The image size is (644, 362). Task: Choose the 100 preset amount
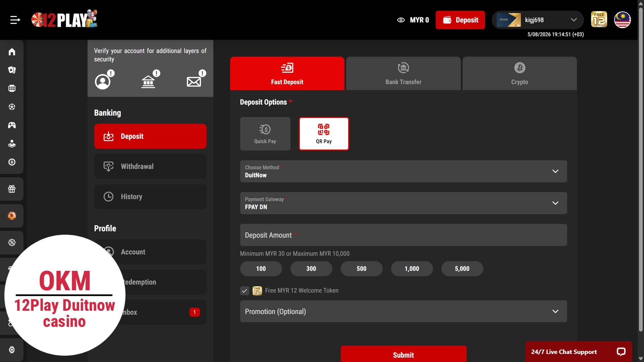point(261,269)
